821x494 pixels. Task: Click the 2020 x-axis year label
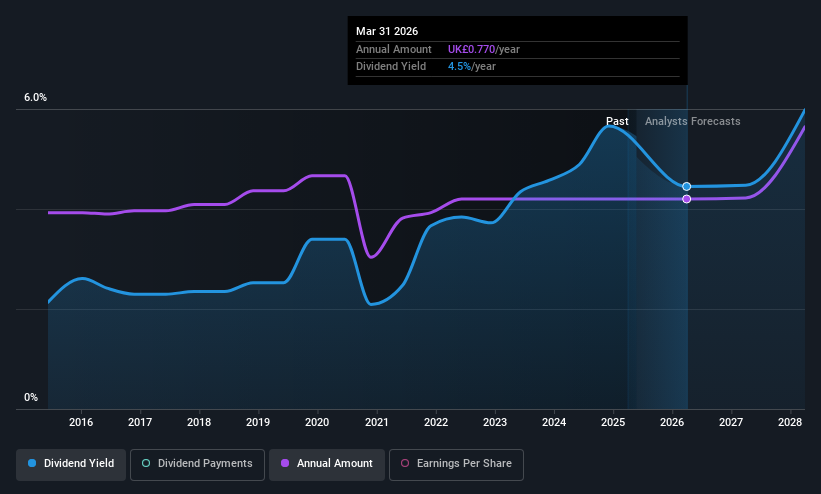(x=317, y=422)
